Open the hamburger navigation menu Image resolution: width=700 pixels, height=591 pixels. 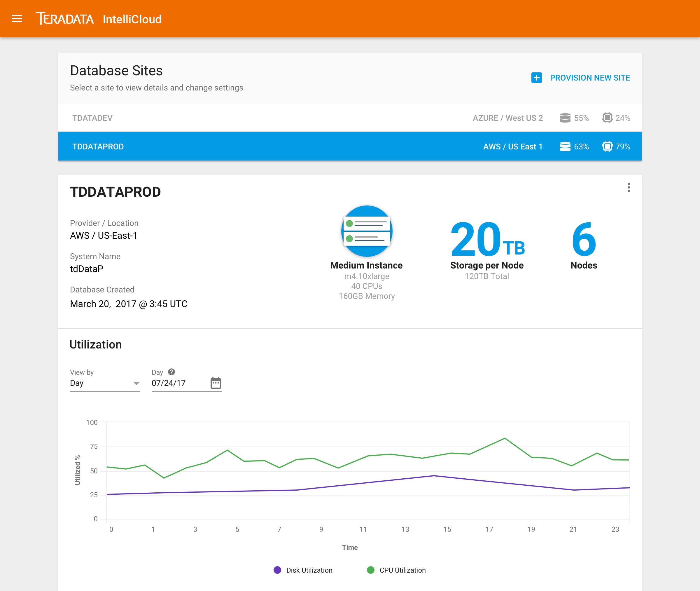point(17,19)
